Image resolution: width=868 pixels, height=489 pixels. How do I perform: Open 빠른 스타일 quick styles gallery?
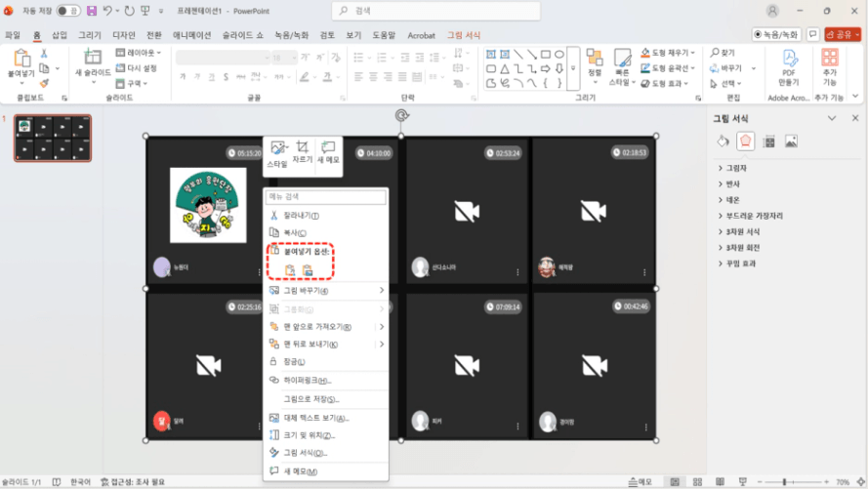click(622, 67)
